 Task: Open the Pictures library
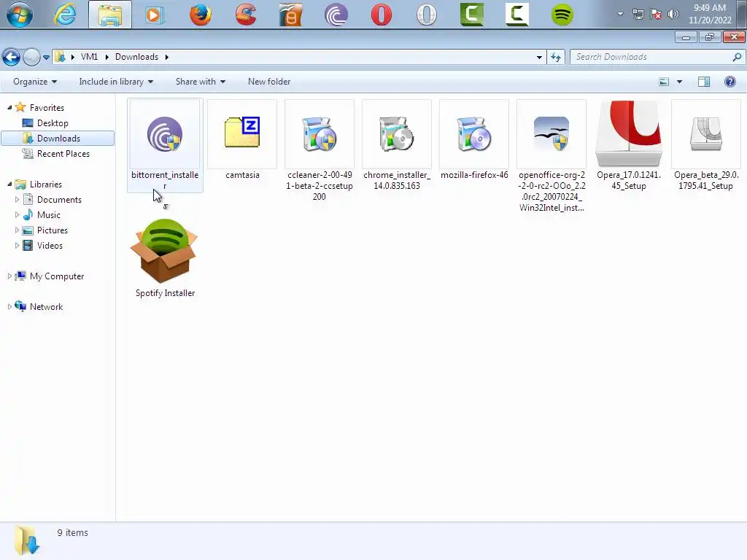[52, 230]
